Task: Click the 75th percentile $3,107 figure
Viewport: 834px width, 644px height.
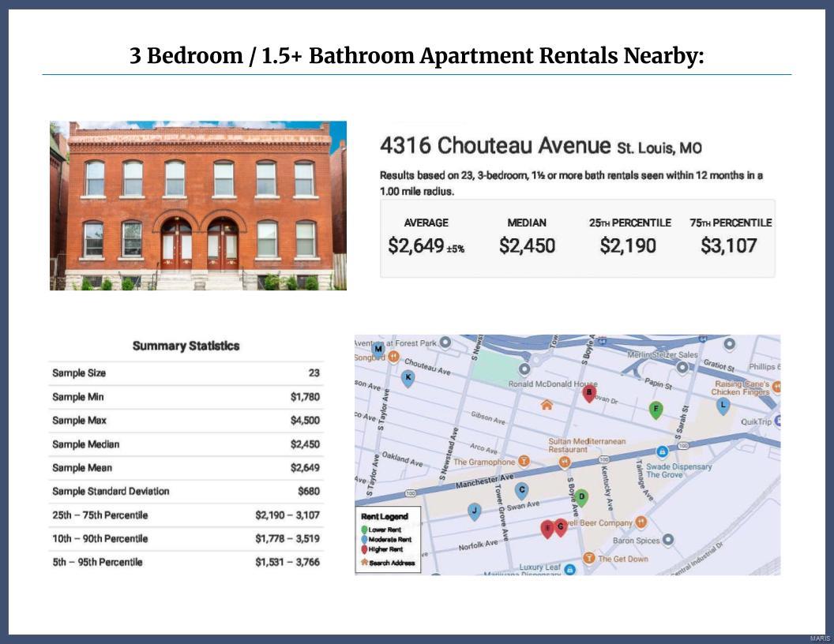Action: 729,245
